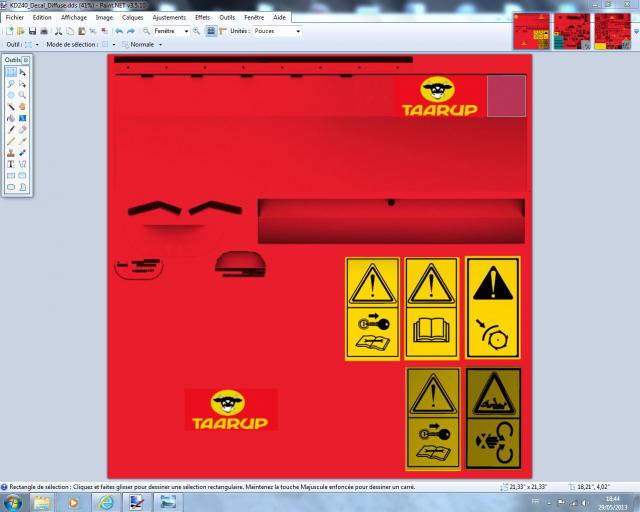Select the Gradient tool

(22, 118)
